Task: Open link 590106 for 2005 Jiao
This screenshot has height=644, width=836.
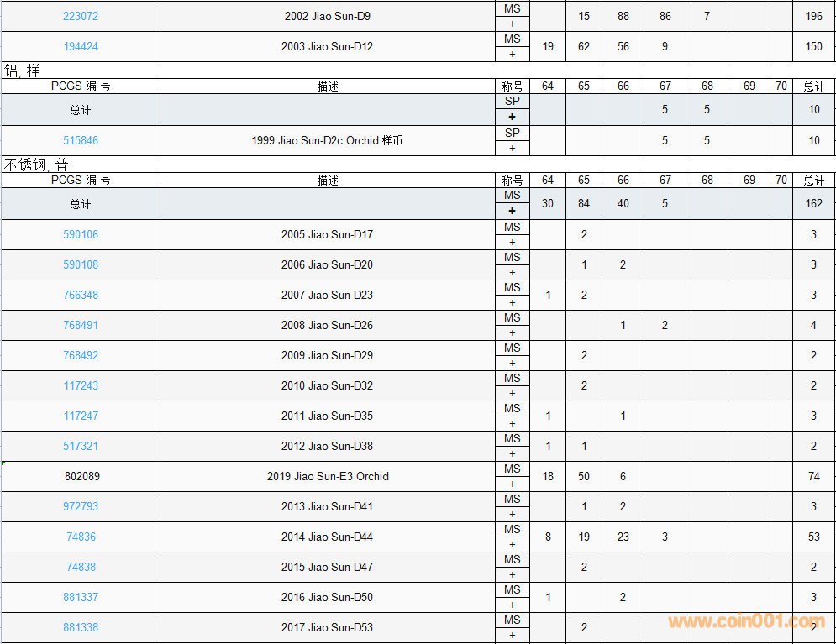Action: [x=81, y=234]
